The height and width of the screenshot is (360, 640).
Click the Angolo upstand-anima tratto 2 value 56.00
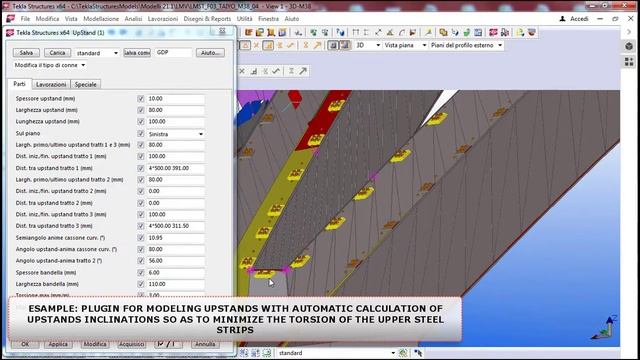click(176, 261)
